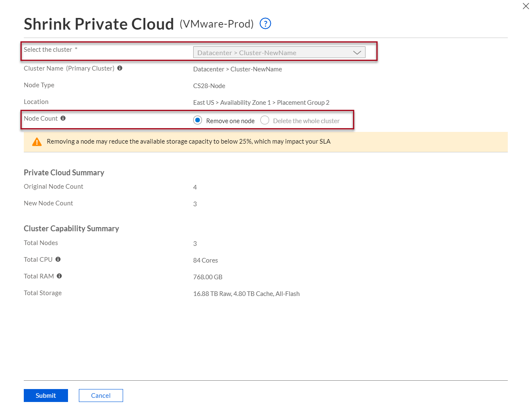The height and width of the screenshot is (412, 532).
Task: Close the Shrink Private Cloud dialog
Action: tap(525, 6)
